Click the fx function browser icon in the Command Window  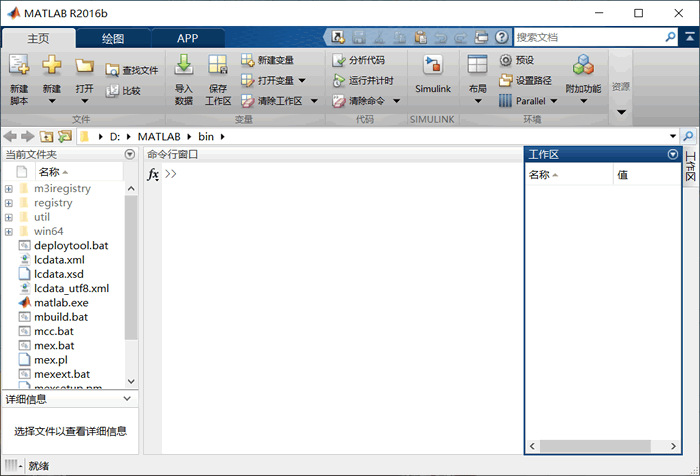153,174
